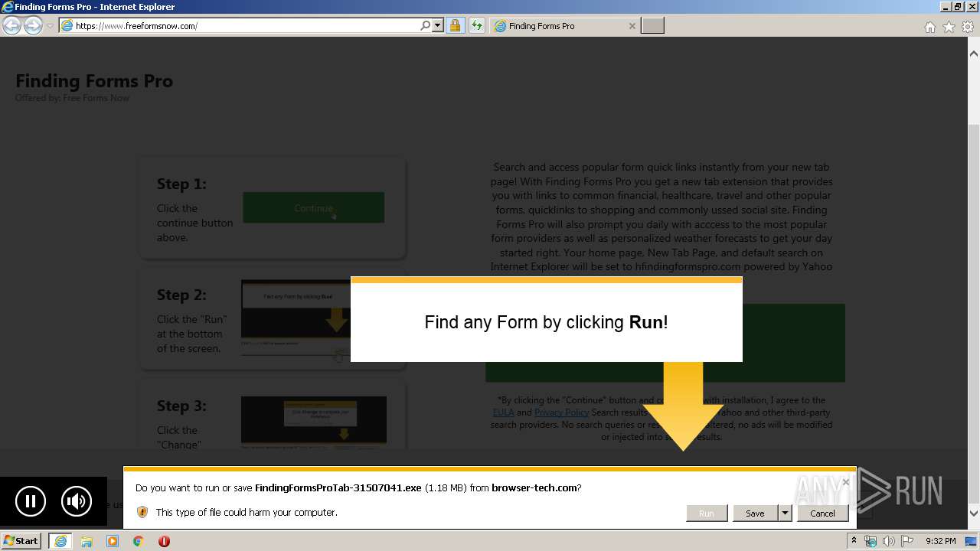Screen dimensions: 980x551
Task: Open a new blank tab
Action: [x=652, y=26]
